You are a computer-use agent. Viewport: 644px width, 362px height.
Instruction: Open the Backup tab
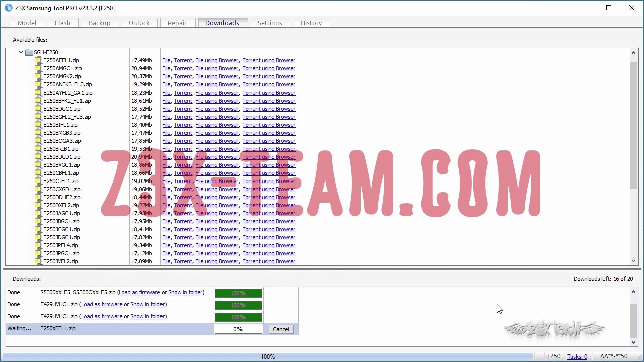pyautogui.click(x=100, y=23)
